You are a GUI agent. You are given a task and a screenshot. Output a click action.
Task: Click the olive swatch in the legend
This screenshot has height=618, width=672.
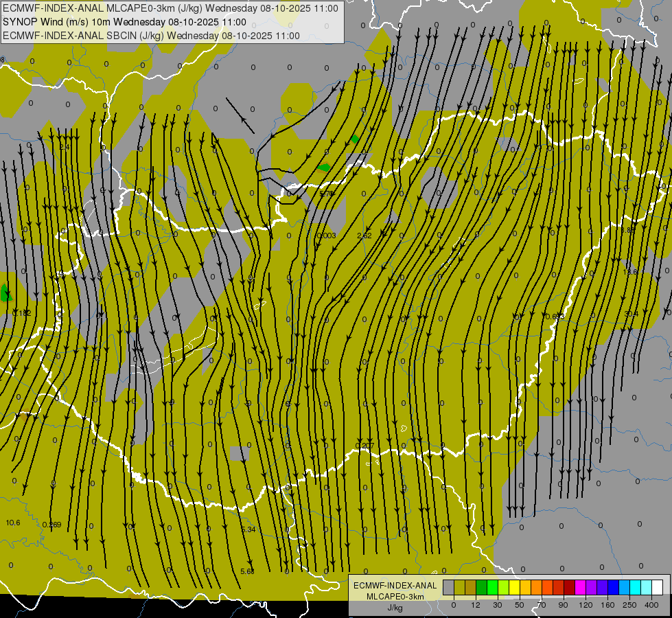pos(459,588)
